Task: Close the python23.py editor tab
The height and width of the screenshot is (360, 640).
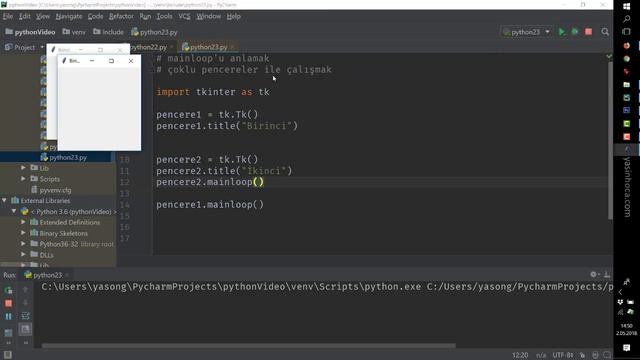Action: pyautogui.click(x=232, y=47)
